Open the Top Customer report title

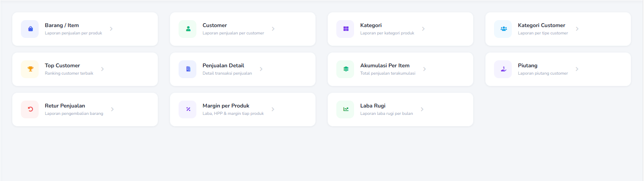tap(62, 65)
